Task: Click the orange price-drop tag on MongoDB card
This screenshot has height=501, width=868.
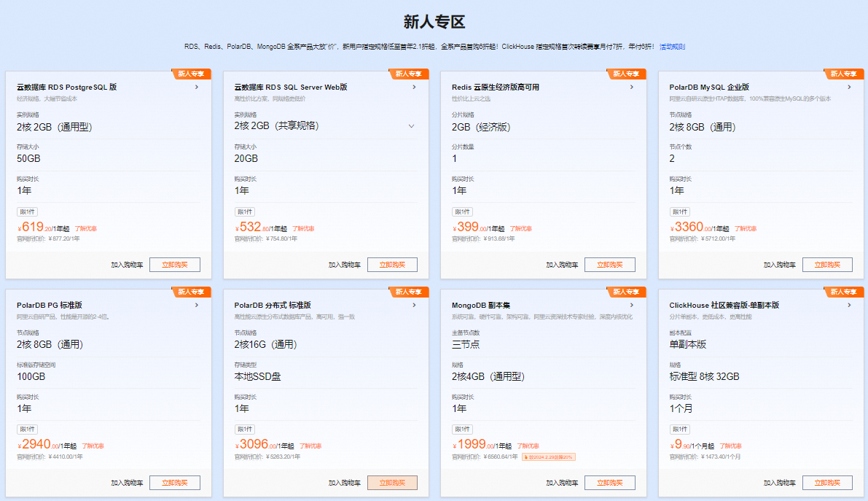Action: pyautogui.click(x=549, y=457)
